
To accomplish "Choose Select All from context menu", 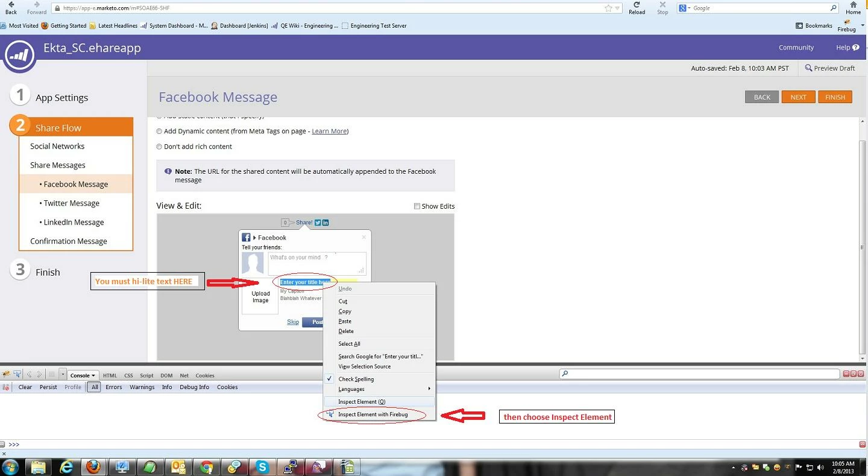I will [379, 344].
